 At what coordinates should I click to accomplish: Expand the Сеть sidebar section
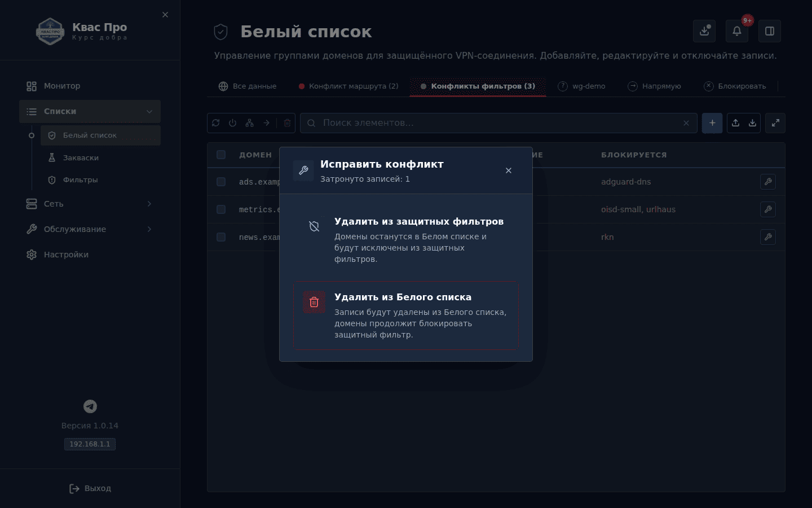click(x=90, y=204)
